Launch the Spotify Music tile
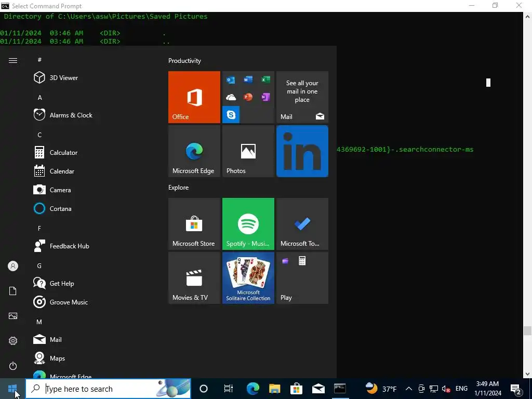The height and width of the screenshot is (399, 532). (248, 224)
